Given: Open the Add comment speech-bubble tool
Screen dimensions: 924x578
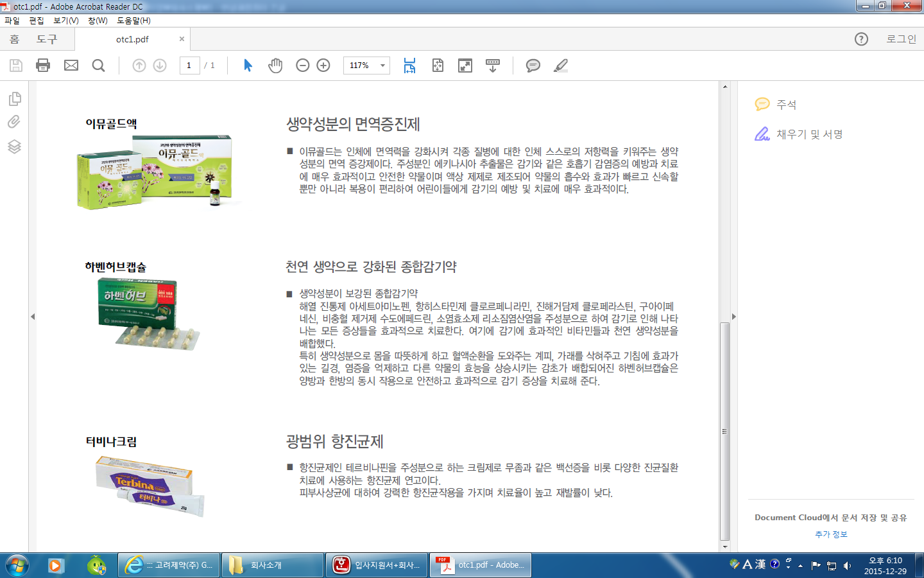Looking at the screenshot, I should pyautogui.click(x=533, y=66).
